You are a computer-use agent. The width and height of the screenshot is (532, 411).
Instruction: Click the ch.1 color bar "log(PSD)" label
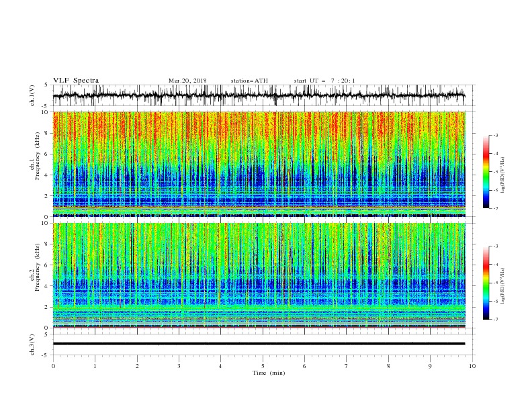tap(503, 175)
